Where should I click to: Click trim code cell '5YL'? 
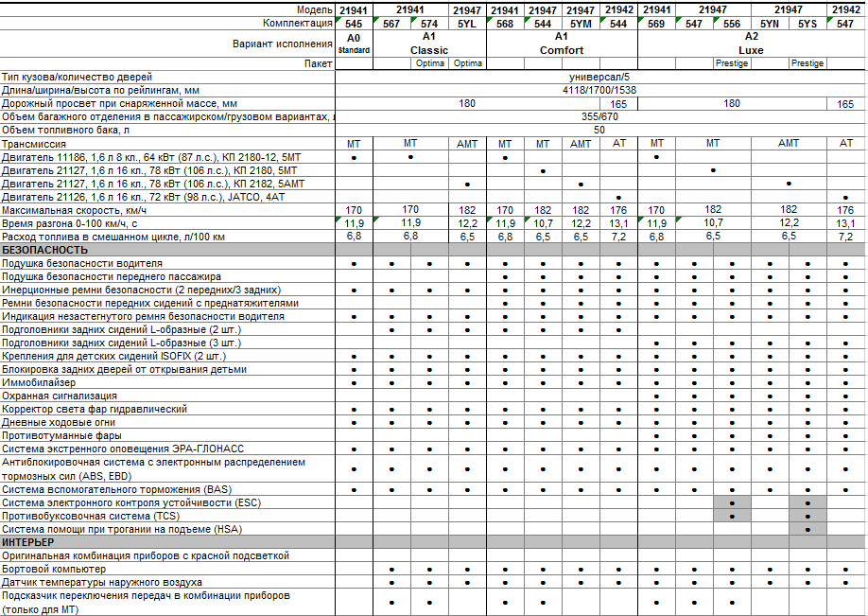[467, 24]
